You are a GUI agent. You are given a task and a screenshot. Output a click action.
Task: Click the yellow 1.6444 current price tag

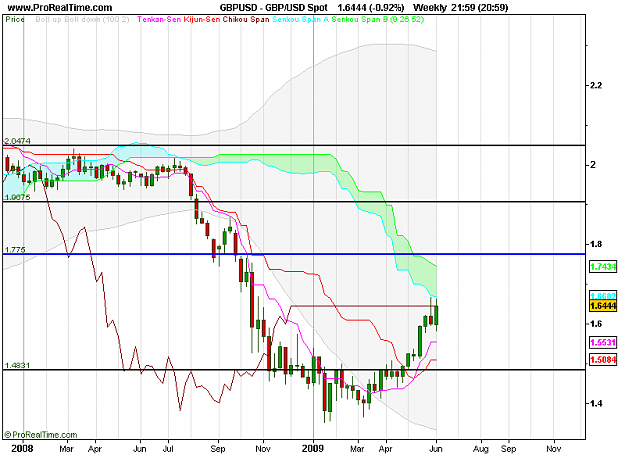603,306
